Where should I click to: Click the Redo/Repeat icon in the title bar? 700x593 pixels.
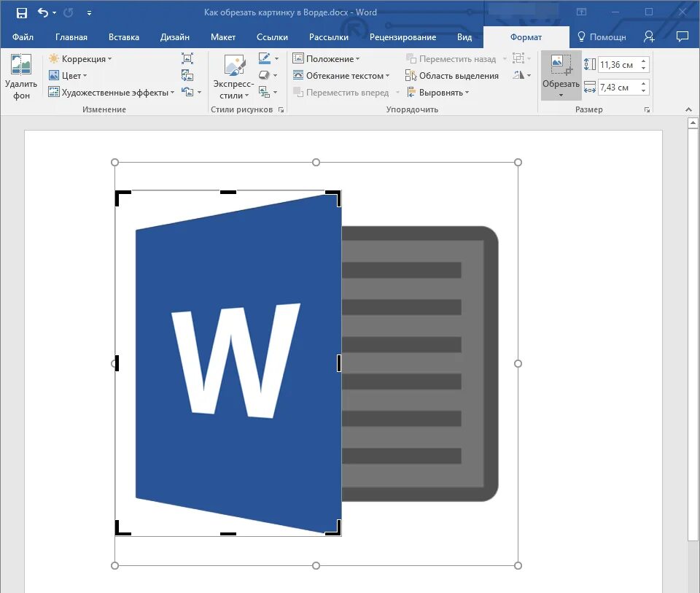69,12
